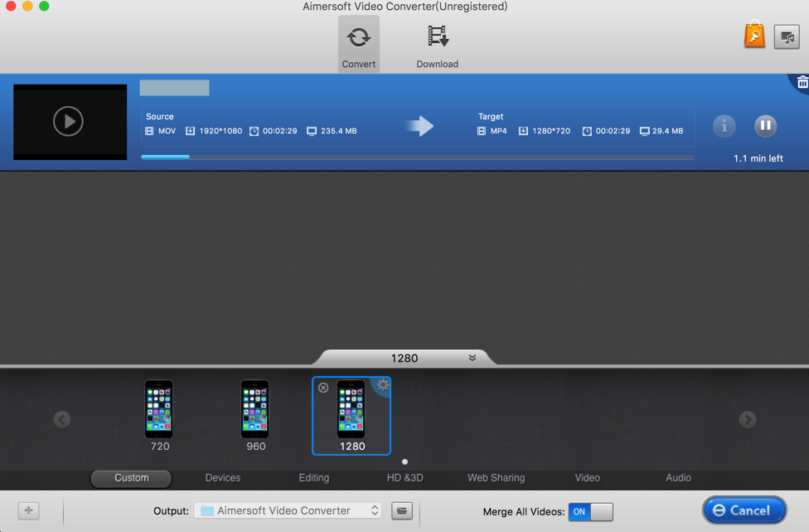This screenshot has height=532, width=809.
Task: Go to previous presets with left arrow
Action: pos(62,419)
